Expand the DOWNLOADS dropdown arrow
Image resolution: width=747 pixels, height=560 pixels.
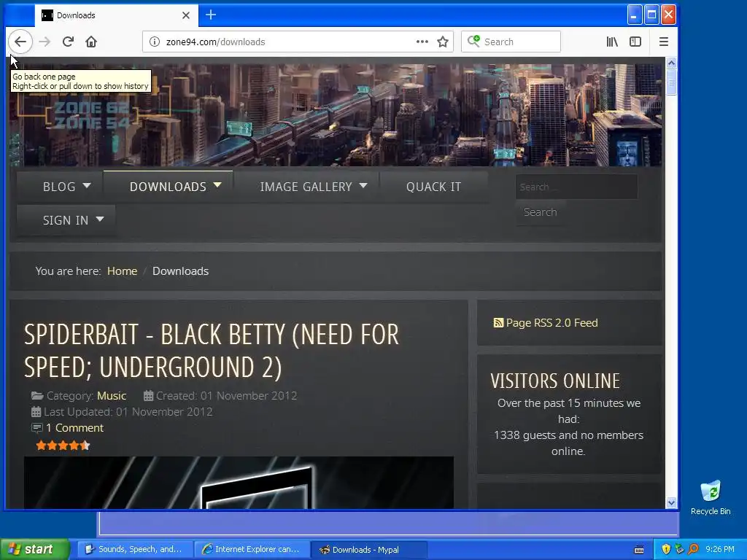(x=217, y=185)
